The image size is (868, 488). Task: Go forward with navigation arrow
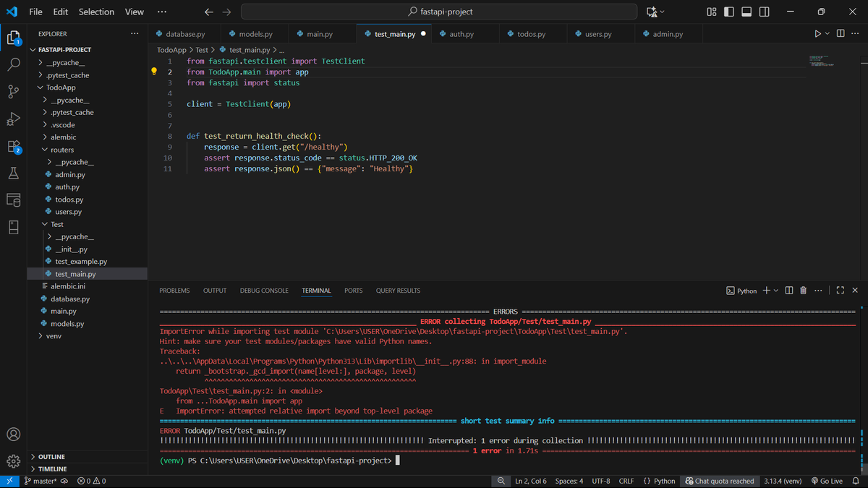(x=227, y=12)
